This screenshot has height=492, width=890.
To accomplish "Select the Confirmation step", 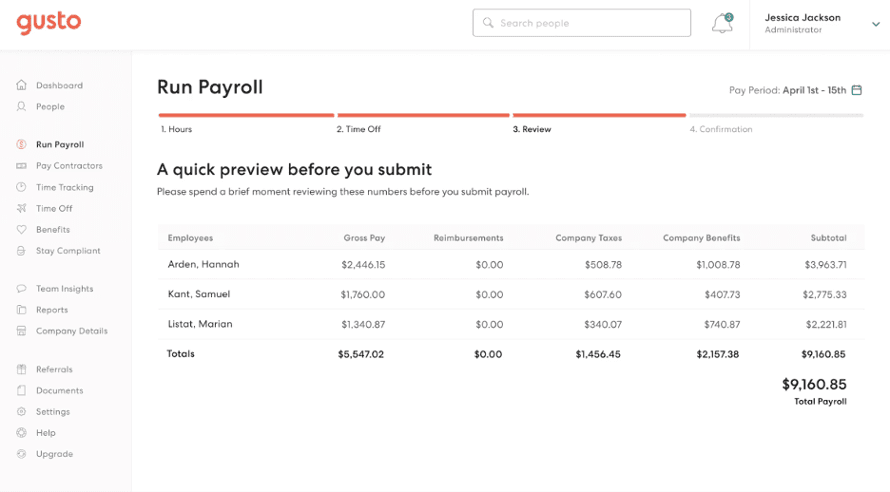I will (721, 129).
